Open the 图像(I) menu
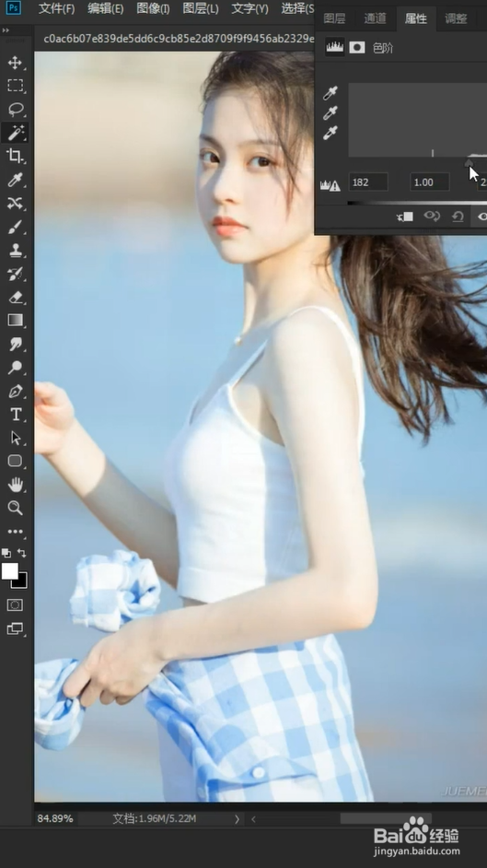 tap(153, 9)
